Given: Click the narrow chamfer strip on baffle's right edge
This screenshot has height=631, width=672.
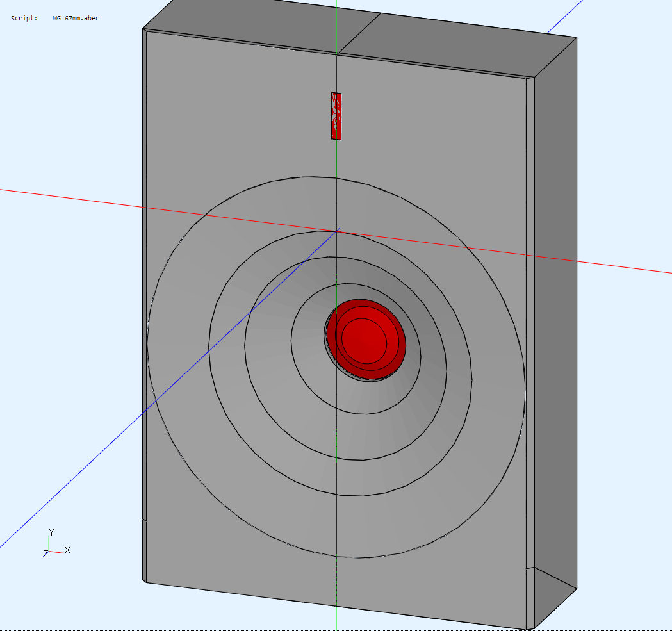Looking at the screenshot, I should [530, 320].
